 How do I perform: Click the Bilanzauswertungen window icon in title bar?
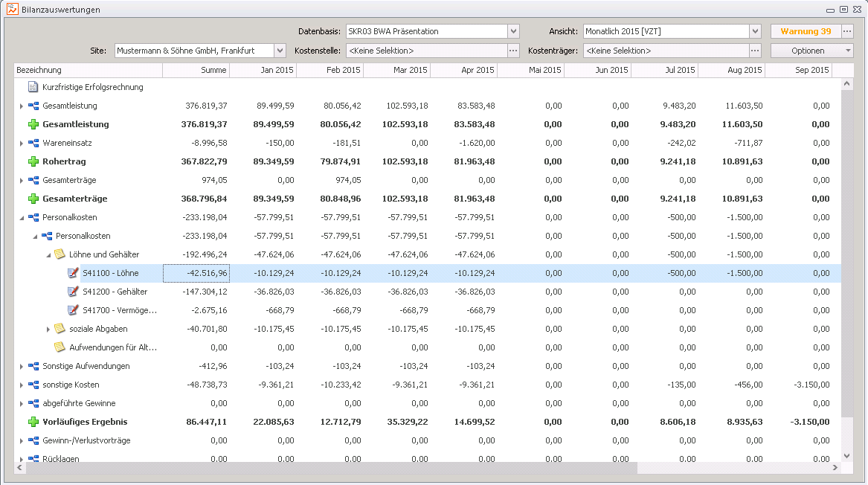(x=13, y=10)
